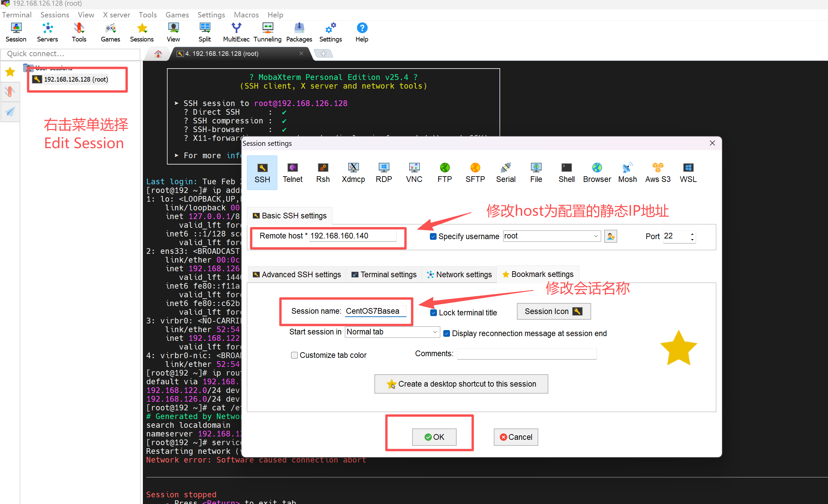Select the VNC session type
The width and height of the screenshot is (828, 504).
[414, 173]
